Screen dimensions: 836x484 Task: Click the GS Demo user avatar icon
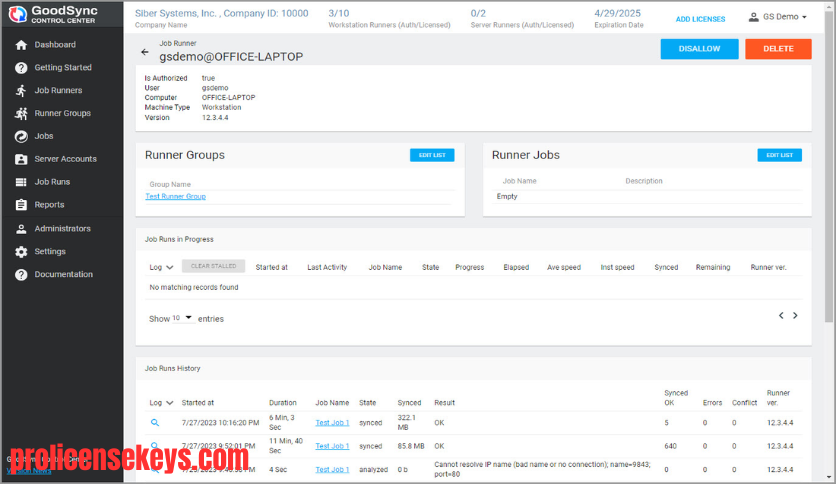[x=753, y=17]
